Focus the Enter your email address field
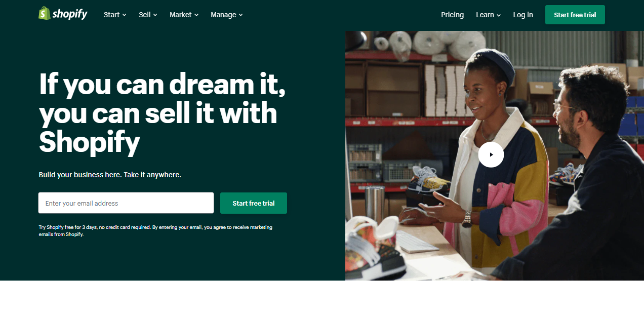 tap(126, 203)
